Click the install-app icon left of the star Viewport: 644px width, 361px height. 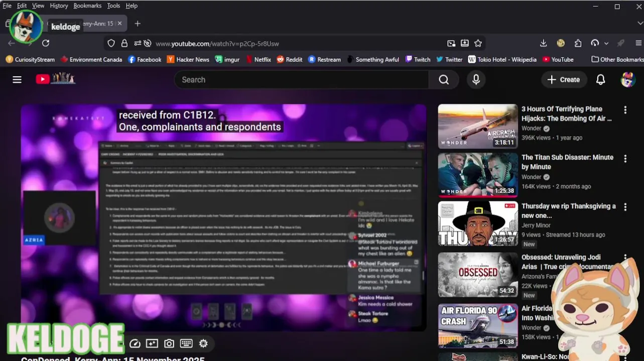(x=465, y=44)
